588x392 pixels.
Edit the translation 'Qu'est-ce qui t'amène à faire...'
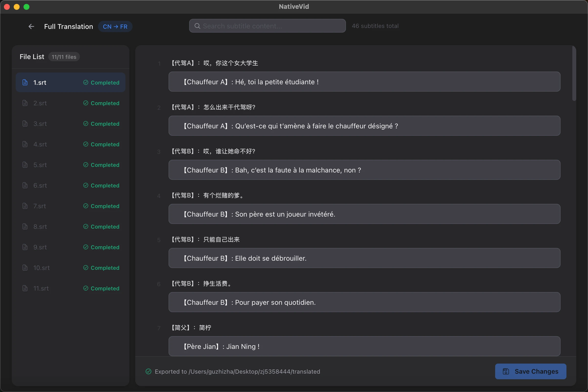[365, 126]
